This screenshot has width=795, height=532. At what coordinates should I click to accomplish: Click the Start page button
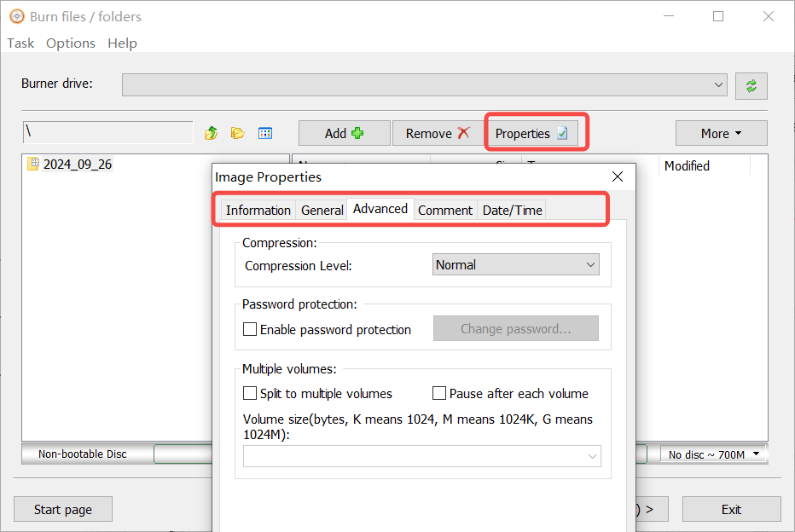63,509
